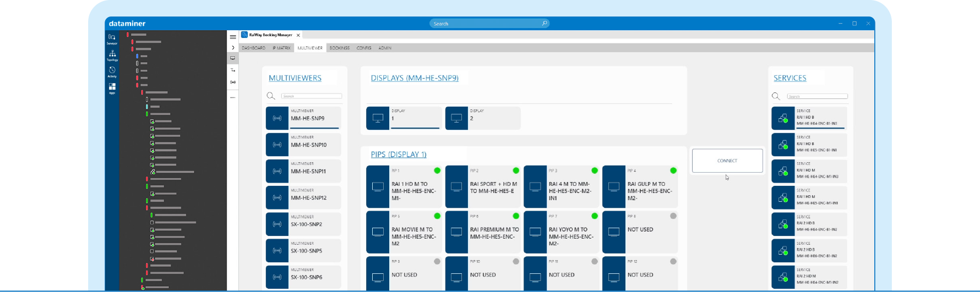Select multiviewer MM-HE-SNP10
Viewport: 980px width, 292px height.
303,145
